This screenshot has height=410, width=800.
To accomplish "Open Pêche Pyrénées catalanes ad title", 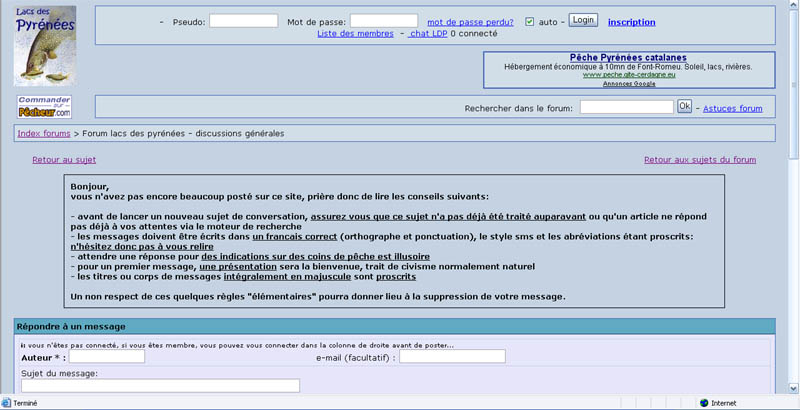I will click(x=627, y=58).
